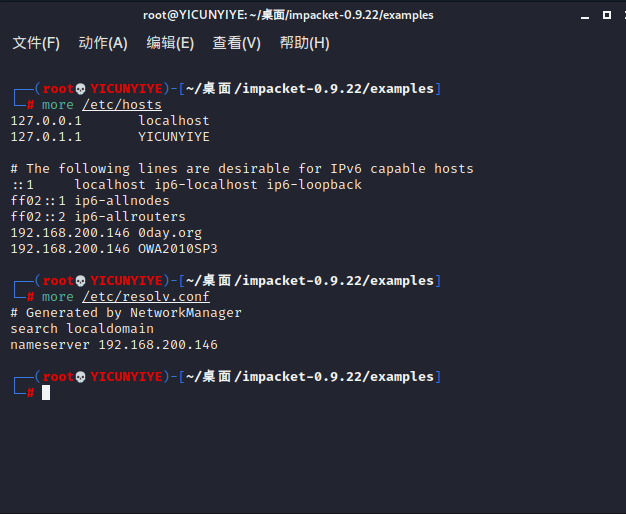Click the underlined /etc/resolv.conf path
This screenshot has width=626, height=514.
click(146, 297)
